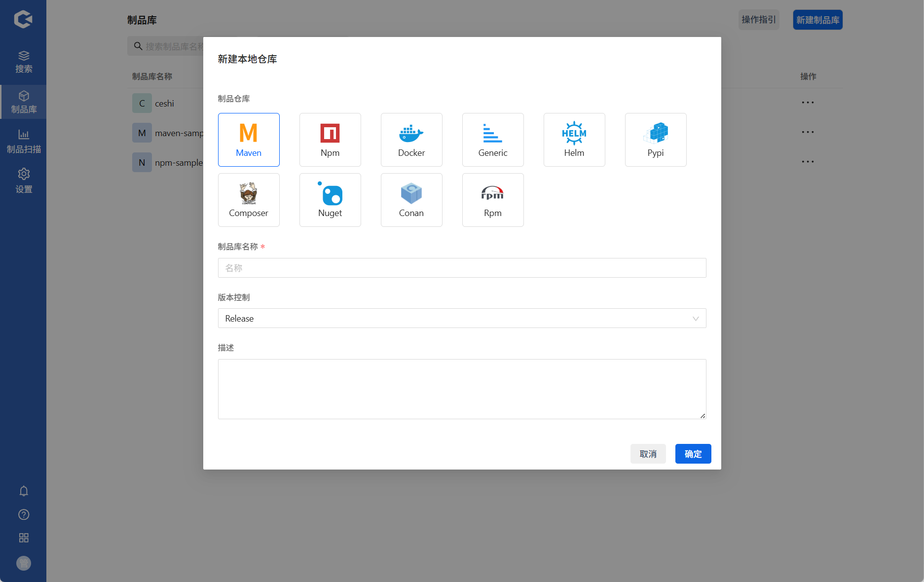Focus the 制品库名称 name field
The height and width of the screenshot is (582, 924).
pyautogui.click(x=462, y=268)
